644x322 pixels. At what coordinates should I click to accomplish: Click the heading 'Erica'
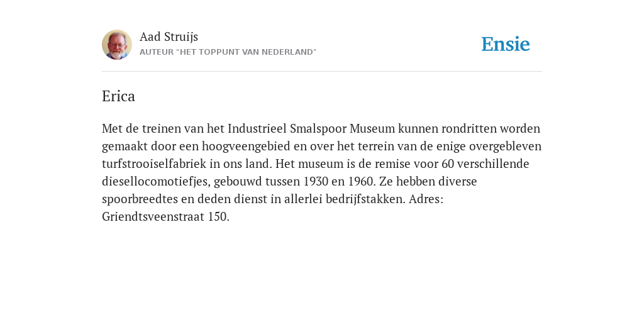(x=118, y=96)
